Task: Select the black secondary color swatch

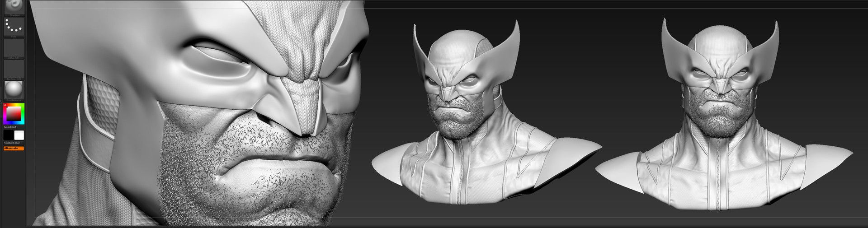Action: pyautogui.click(x=9, y=135)
